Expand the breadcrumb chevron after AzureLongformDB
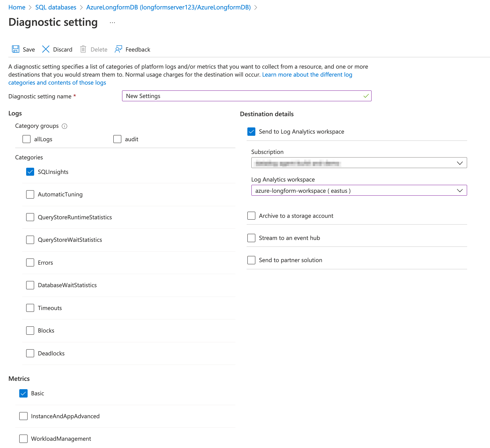 click(256, 7)
